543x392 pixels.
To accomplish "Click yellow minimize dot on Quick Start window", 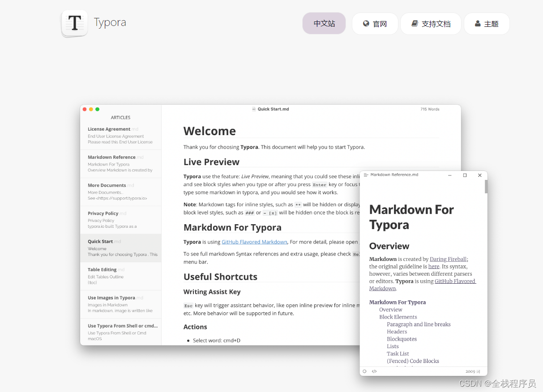I will (x=91, y=109).
